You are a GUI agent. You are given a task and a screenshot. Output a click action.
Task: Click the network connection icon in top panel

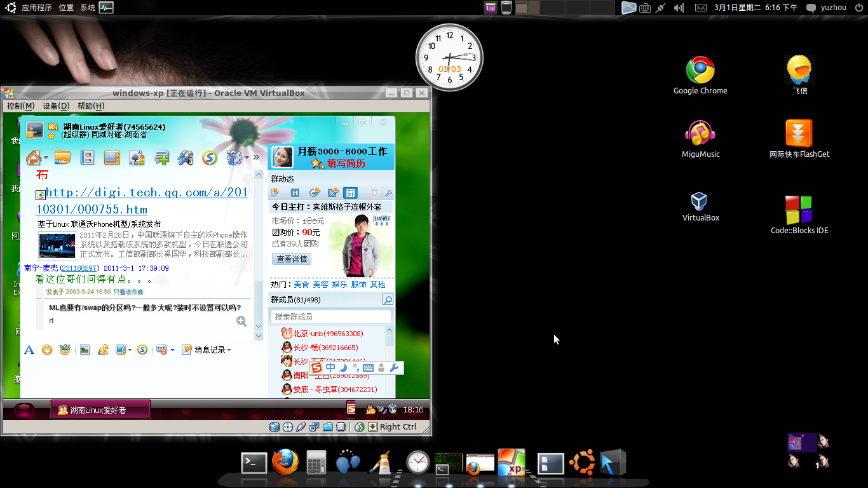pos(661,8)
